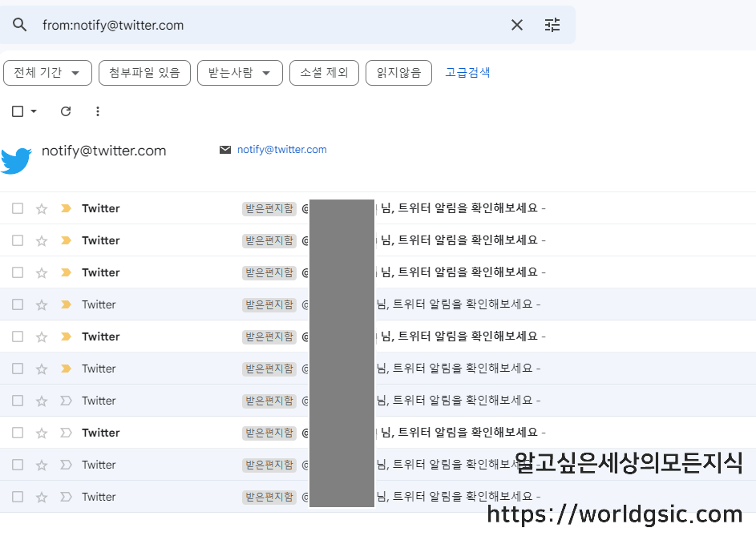Toggle the 소셜 제외 filter chip
The image size is (756, 548).
[324, 73]
